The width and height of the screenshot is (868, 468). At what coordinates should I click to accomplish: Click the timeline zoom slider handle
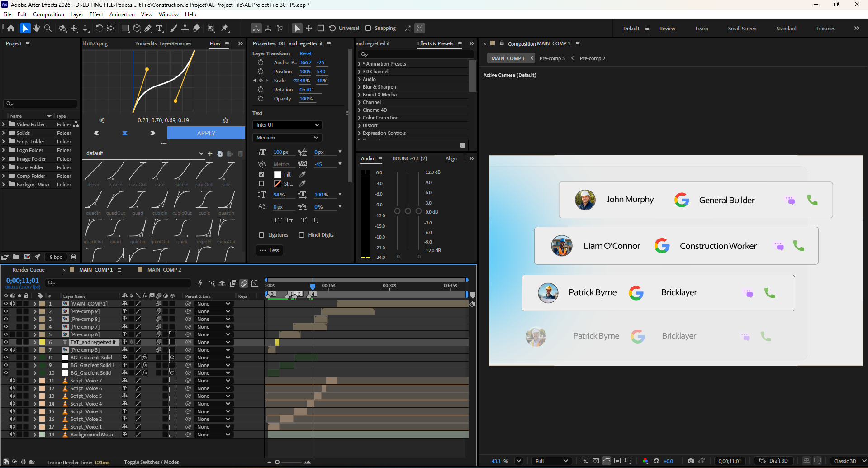coord(277,462)
